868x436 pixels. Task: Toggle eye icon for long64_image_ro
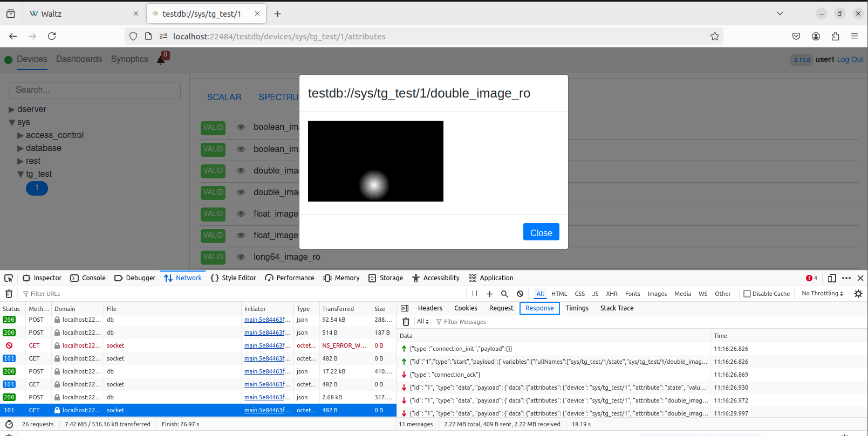[241, 257]
